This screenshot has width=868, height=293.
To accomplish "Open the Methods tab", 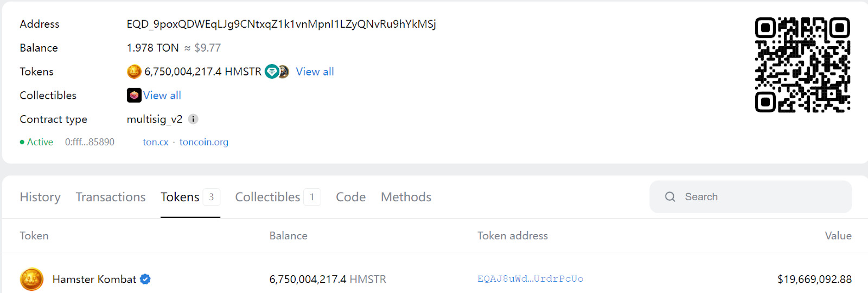I will [406, 197].
